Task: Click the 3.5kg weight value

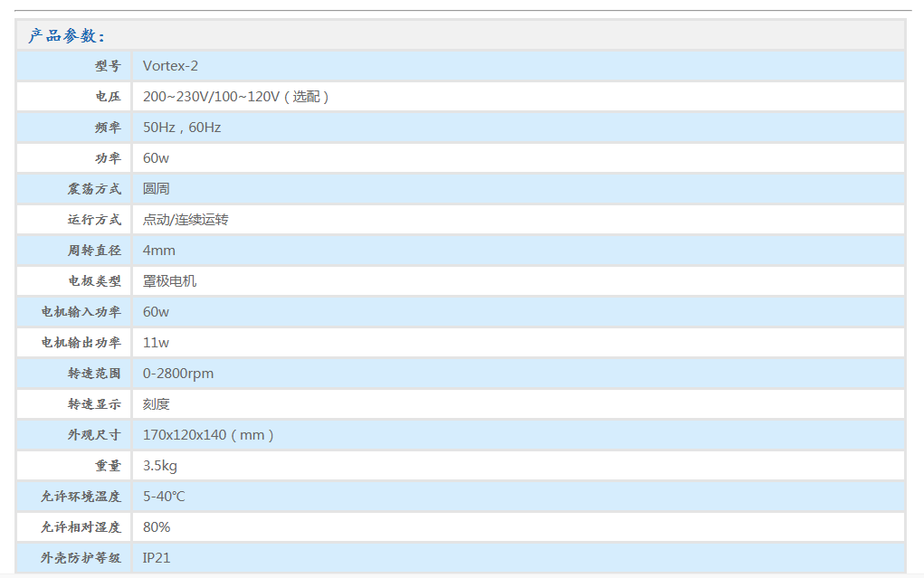Action: (x=160, y=466)
